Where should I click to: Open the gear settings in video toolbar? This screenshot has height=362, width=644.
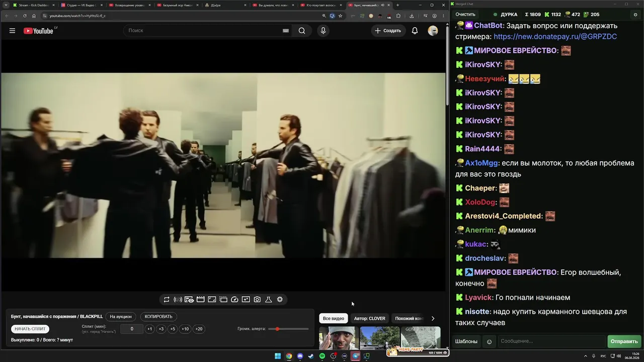(x=280, y=300)
